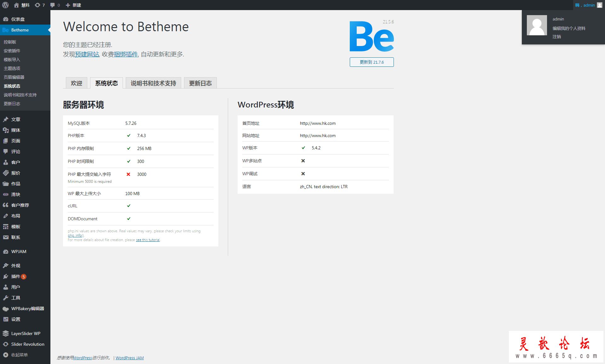The height and width of the screenshot is (364, 605).
Task: Click the admin avatar thumbnail
Action: click(537, 25)
